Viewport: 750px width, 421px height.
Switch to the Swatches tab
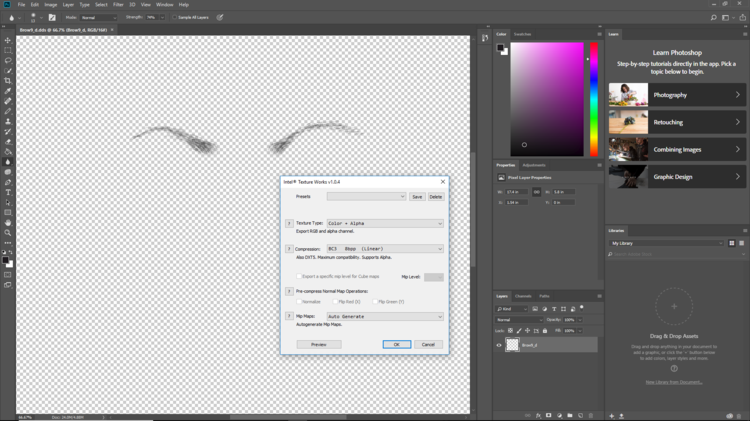pos(522,34)
